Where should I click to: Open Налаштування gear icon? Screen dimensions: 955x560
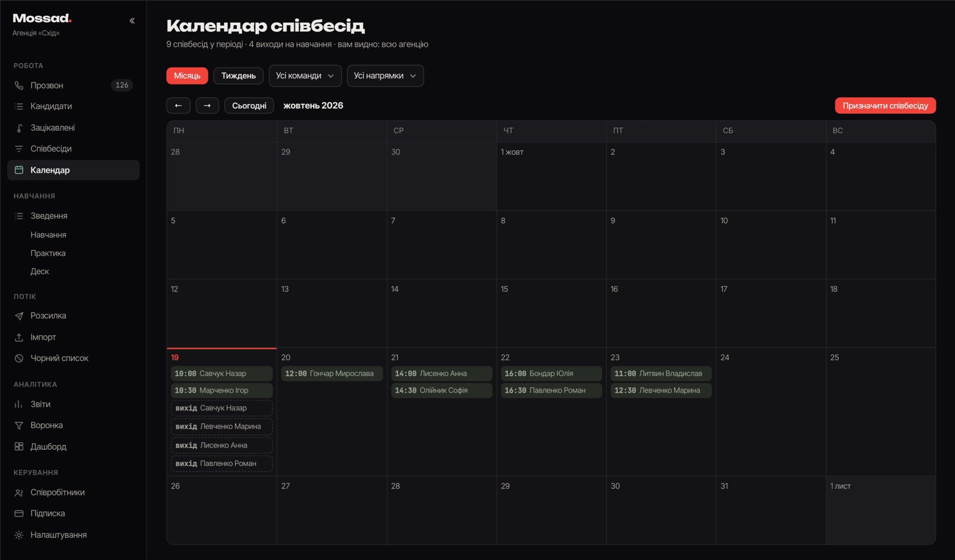coord(19,535)
